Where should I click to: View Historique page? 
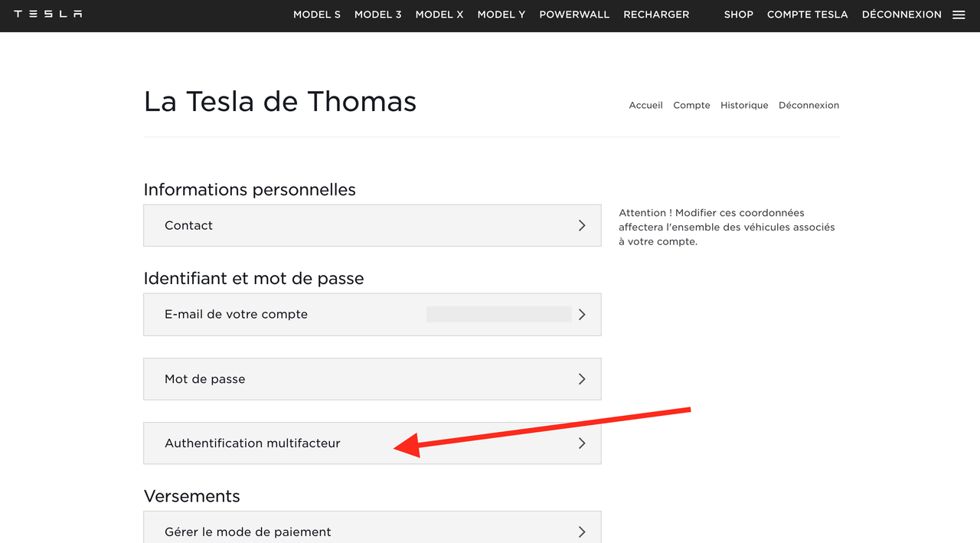click(744, 106)
